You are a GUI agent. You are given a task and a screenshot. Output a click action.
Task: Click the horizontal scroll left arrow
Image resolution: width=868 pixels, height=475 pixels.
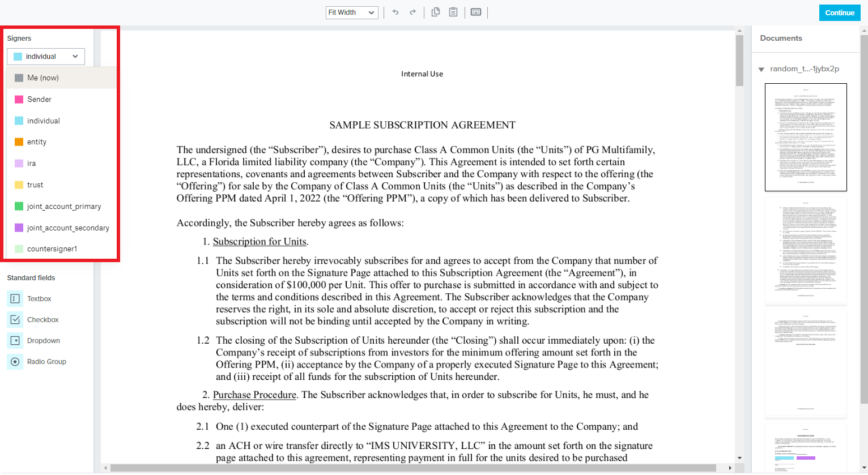click(105, 468)
